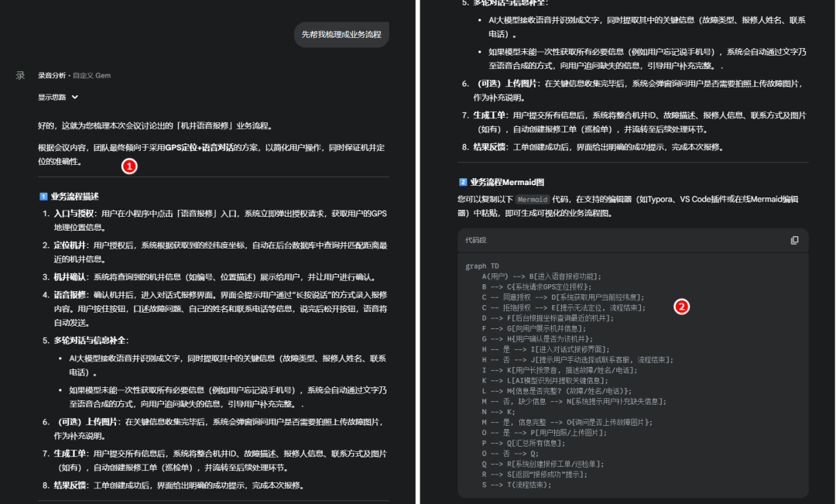Click code line L --> M{信息是否完整?}
The height and width of the screenshot is (504, 836).
click(557, 391)
